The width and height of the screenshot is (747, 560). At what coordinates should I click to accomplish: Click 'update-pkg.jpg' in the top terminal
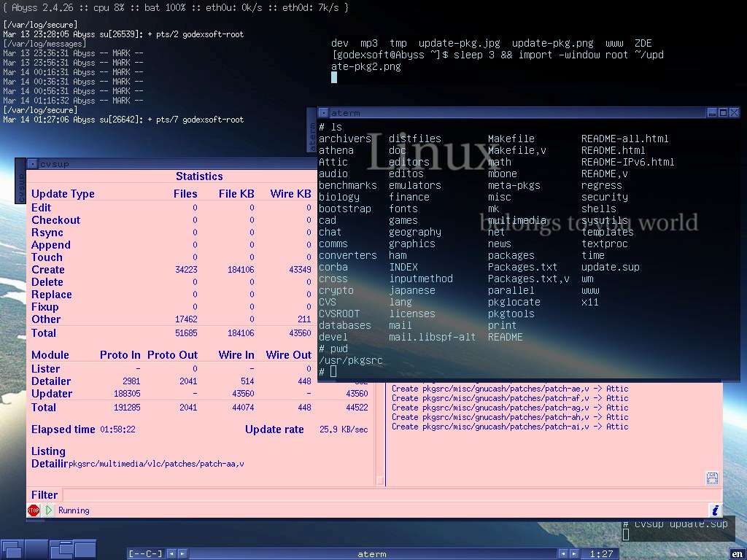pyautogui.click(x=460, y=43)
